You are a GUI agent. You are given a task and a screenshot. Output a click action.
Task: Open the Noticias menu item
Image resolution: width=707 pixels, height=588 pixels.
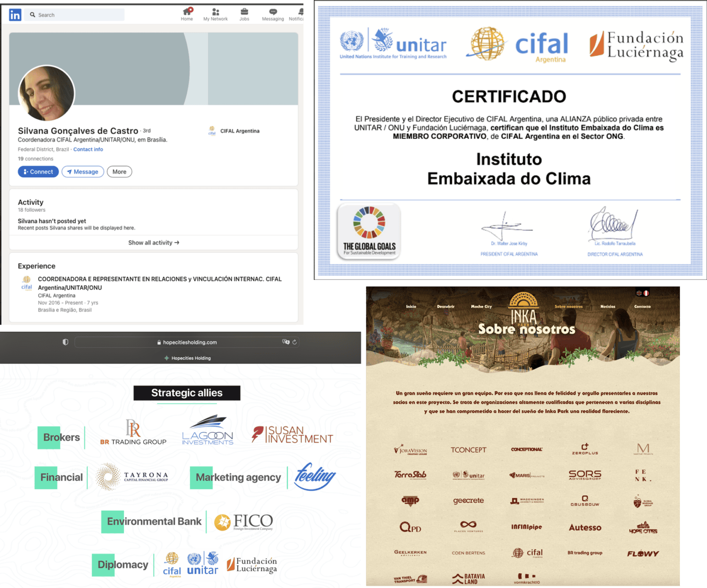click(608, 306)
